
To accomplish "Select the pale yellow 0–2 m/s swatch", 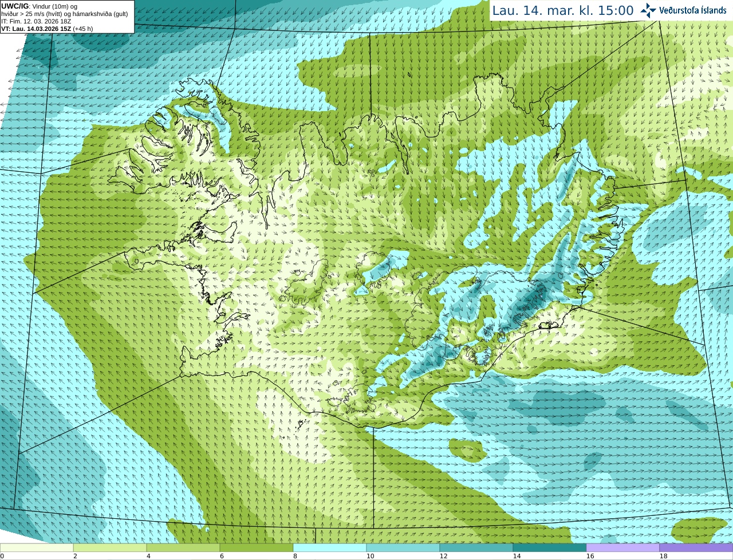I will (x=37, y=547).
